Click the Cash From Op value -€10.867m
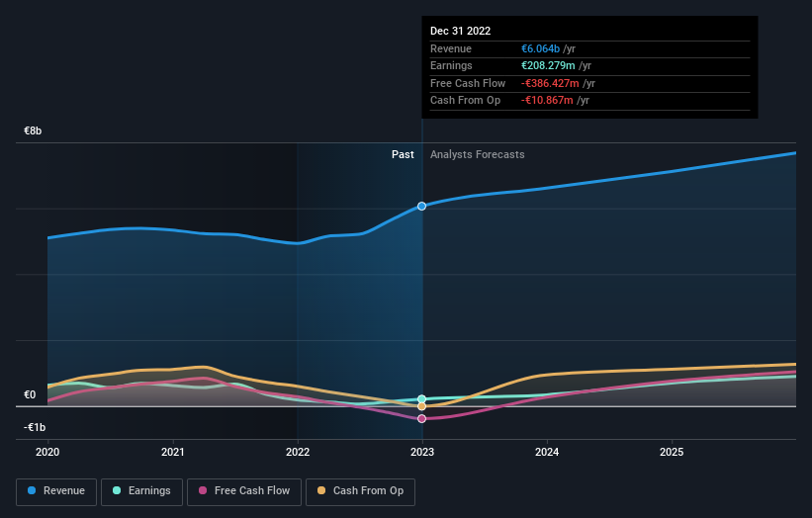This screenshot has width=812, height=518. click(x=547, y=101)
